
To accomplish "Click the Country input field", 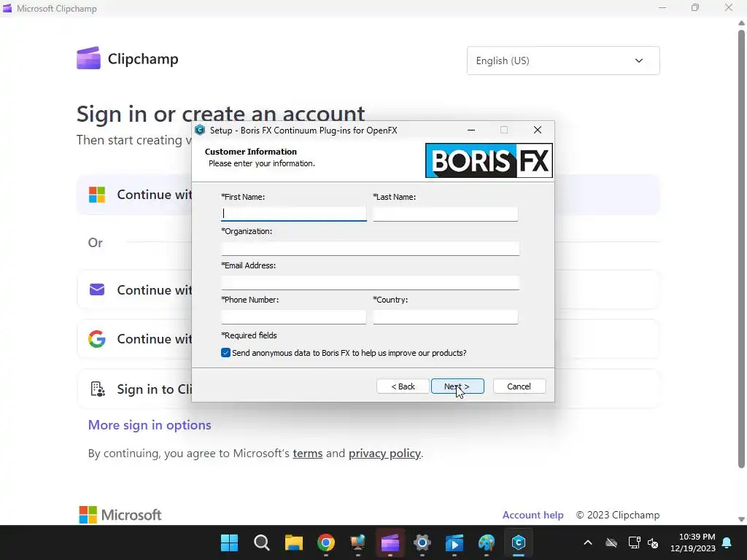I will point(446,316).
